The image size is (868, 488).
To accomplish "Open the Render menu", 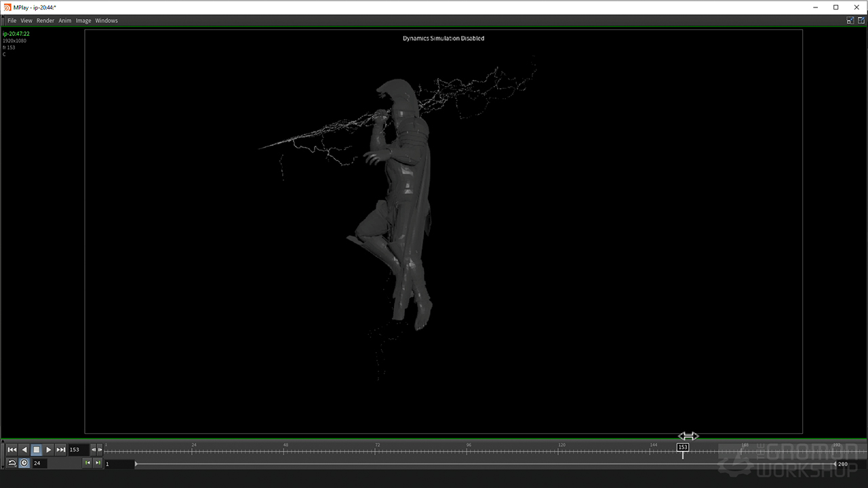I will [x=45, y=20].
